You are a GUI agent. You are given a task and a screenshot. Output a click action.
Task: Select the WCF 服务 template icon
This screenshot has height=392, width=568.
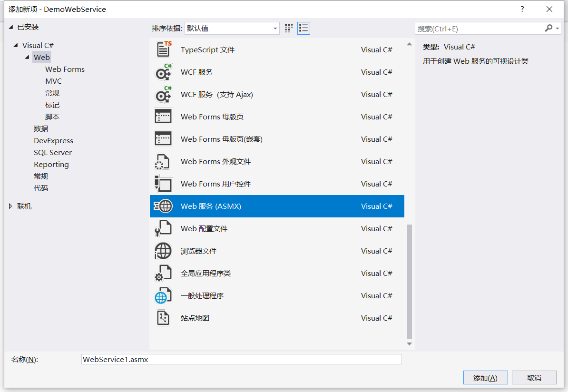tap(163, 72)
